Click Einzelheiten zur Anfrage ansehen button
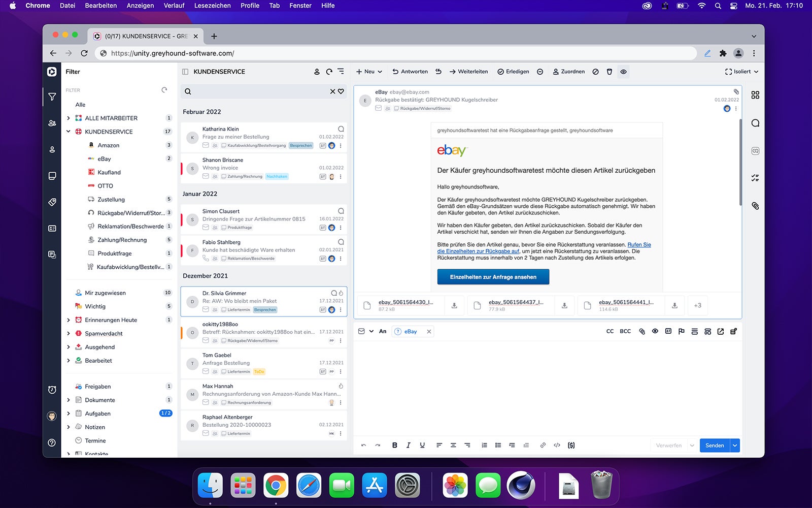 pyautogui.click(x=493, y=277)
